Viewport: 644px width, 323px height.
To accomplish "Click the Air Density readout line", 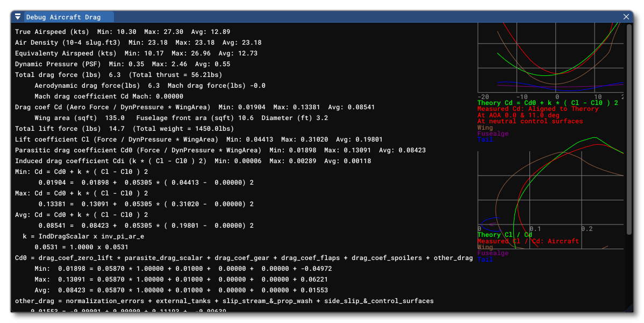I will tap(138, 43).
